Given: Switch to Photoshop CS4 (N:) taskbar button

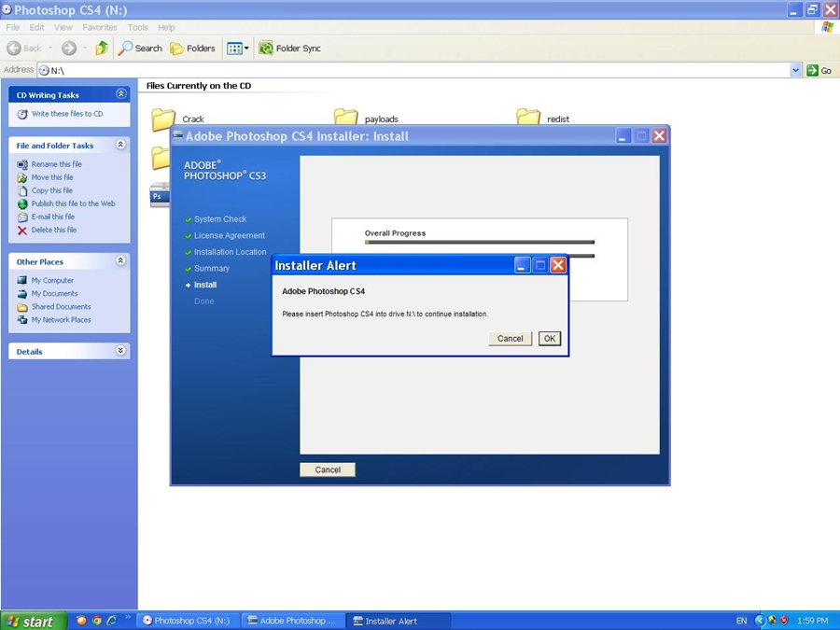Looking at the screenshot, I should (187, 621).
